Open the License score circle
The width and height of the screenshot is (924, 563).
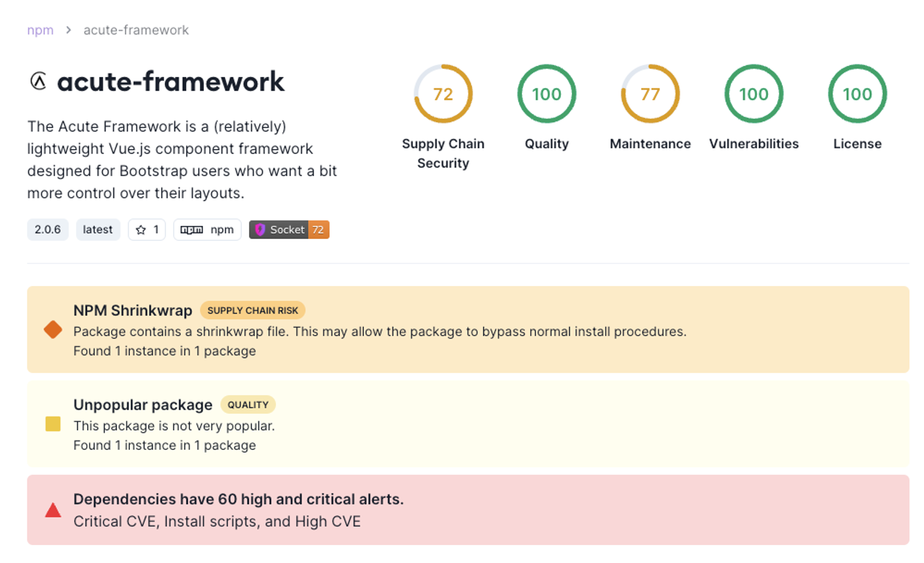857,94
